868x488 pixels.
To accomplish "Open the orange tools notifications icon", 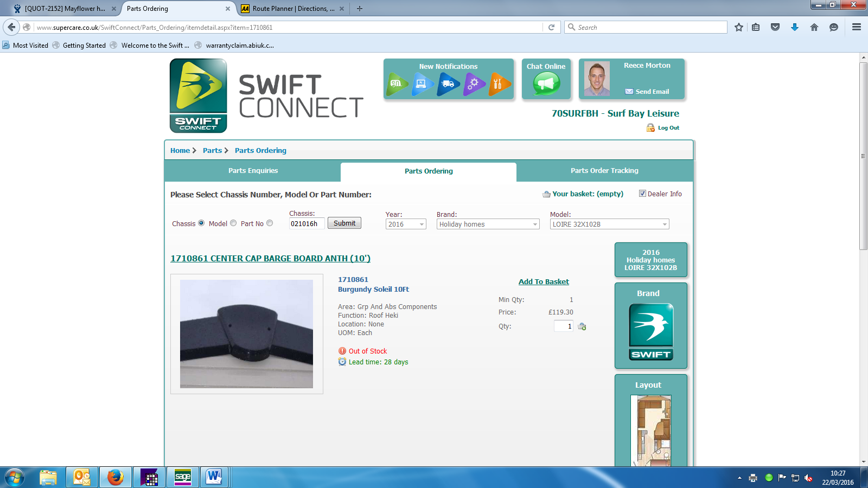I will click(500, 84).
